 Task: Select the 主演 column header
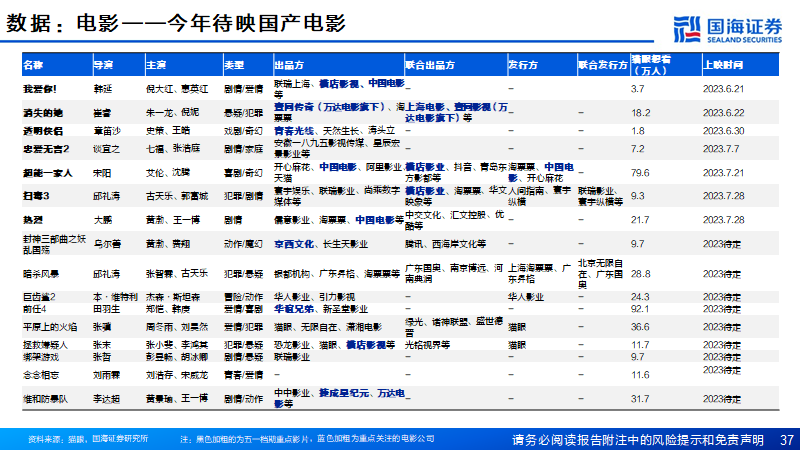[156, 65]
